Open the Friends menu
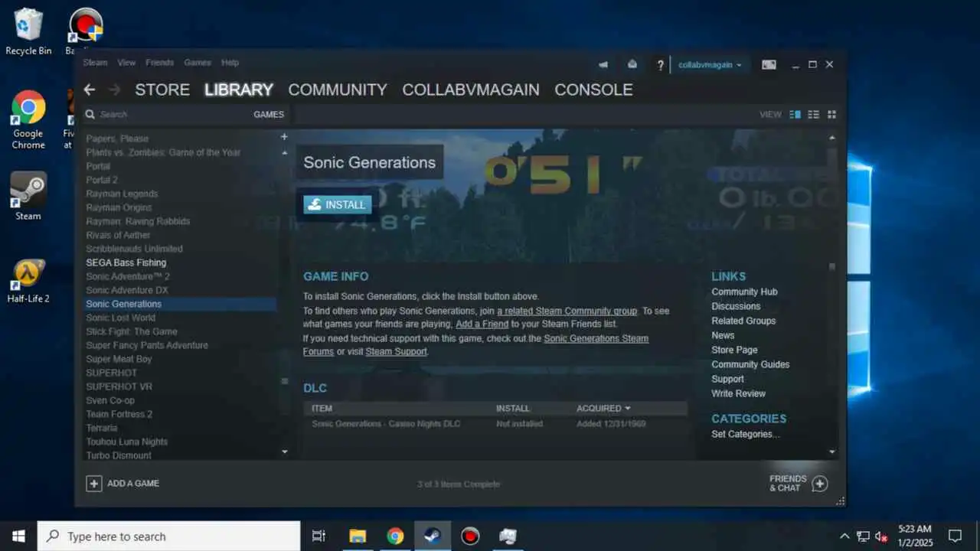 click(159, 63)
